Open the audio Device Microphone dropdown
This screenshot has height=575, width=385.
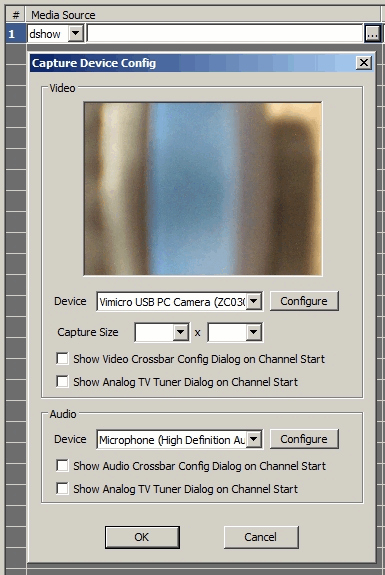point(254,439)
